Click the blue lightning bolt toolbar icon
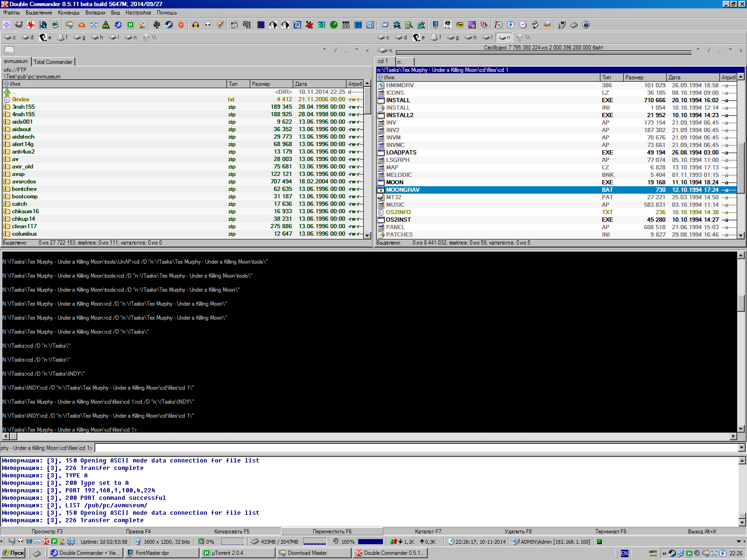 tap(511, 25)
